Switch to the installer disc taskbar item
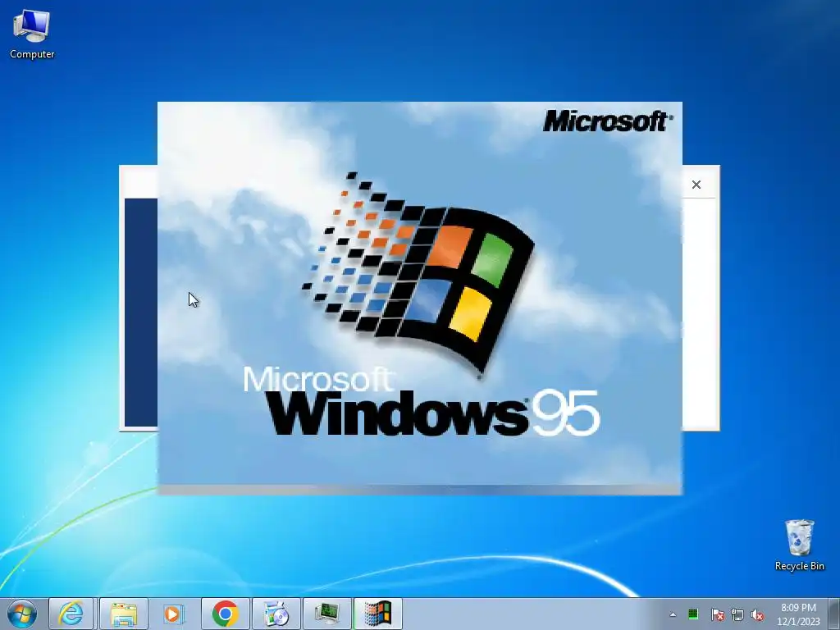Screen dimensions: 840x630 (x=276, y=614)
